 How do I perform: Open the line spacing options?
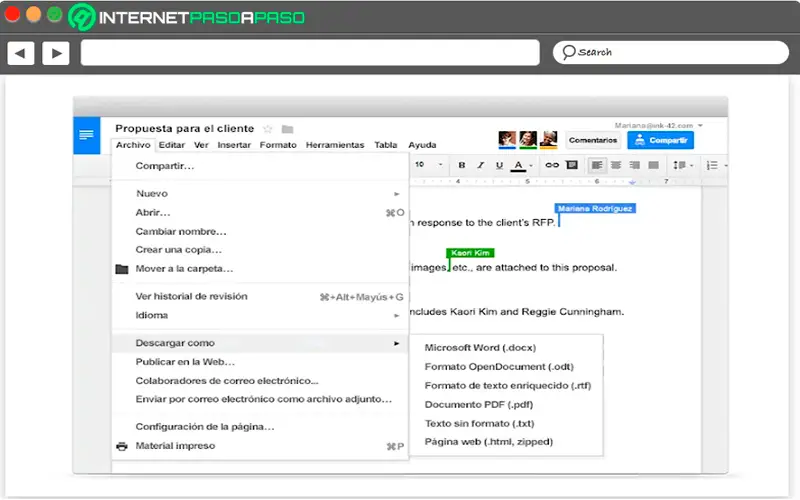[683, 165]
